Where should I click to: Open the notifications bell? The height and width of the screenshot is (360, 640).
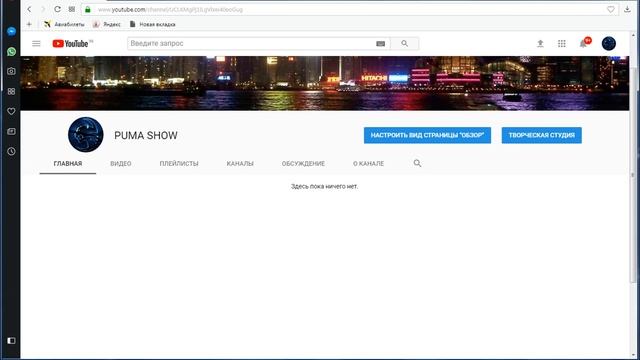tap(584, 43)
